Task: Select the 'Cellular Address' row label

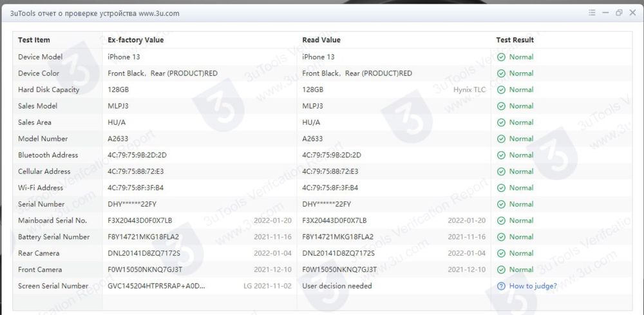Action: 44,171
